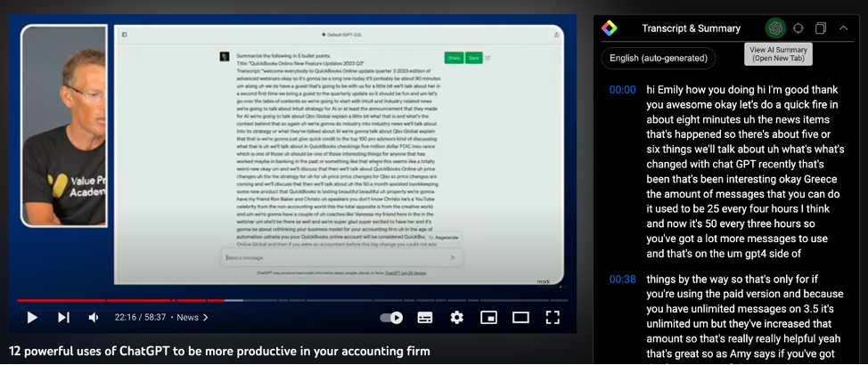
Task: Skip to the next video
Action: coord(63,318)
